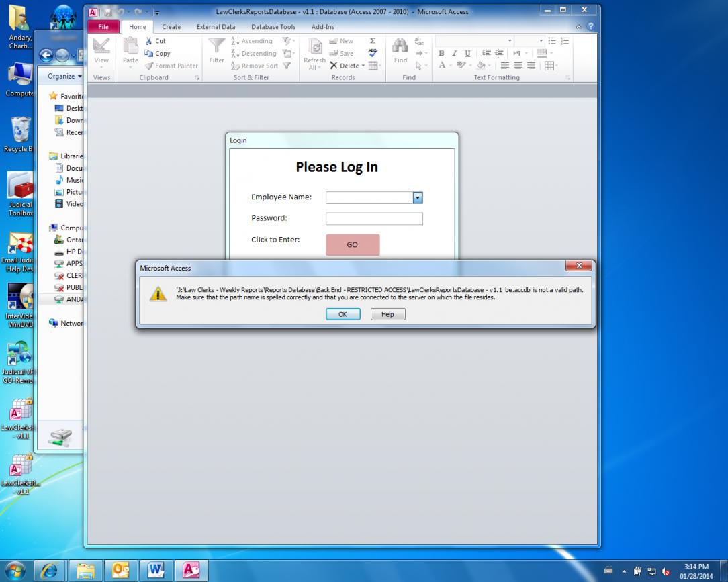728x582 pixels.
Task: Click the Password input field
Action: click(374, 219)
